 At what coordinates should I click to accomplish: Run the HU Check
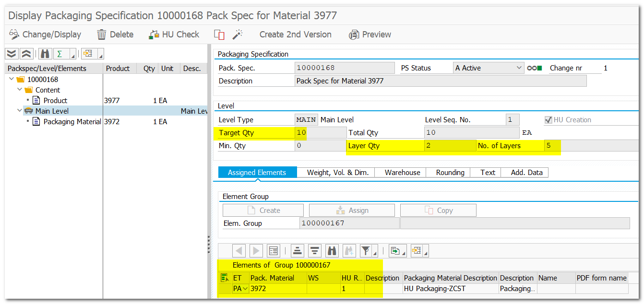[174, 34]
